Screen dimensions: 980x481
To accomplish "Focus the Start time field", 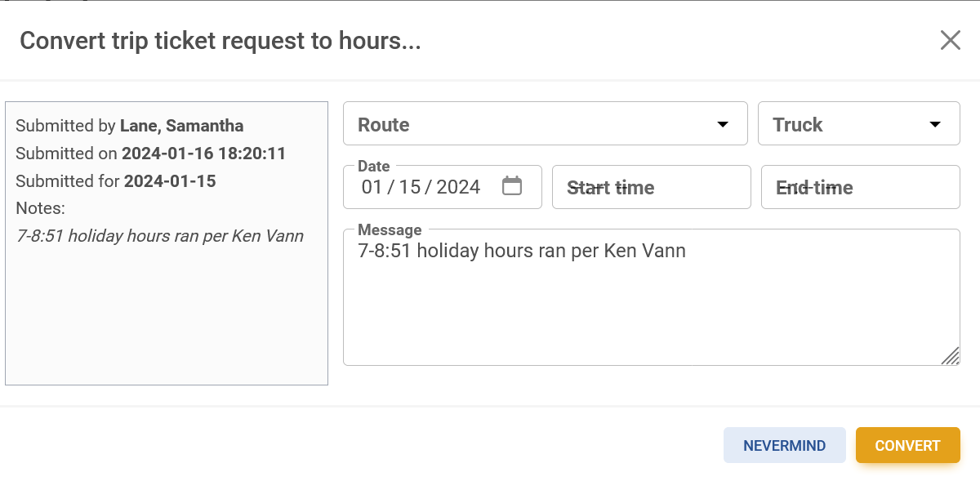I will [651, 187].
